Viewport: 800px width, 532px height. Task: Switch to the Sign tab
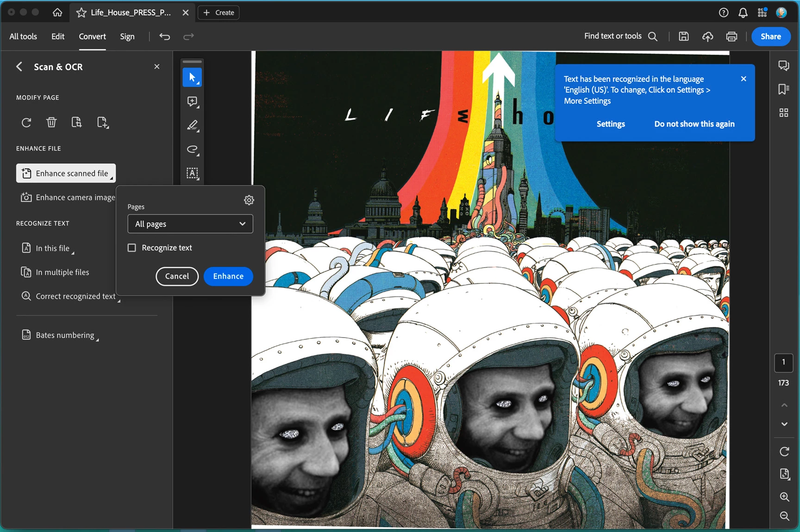click(127, 37)
